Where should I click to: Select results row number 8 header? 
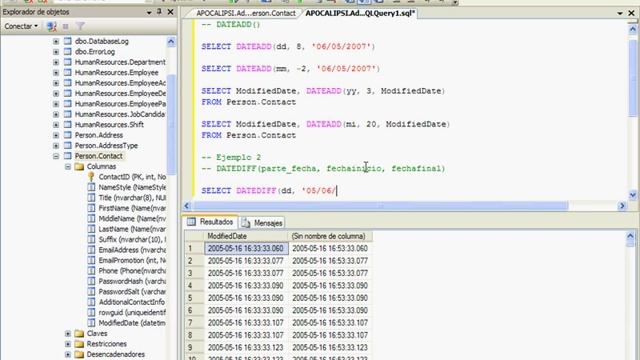click(194, 335)
